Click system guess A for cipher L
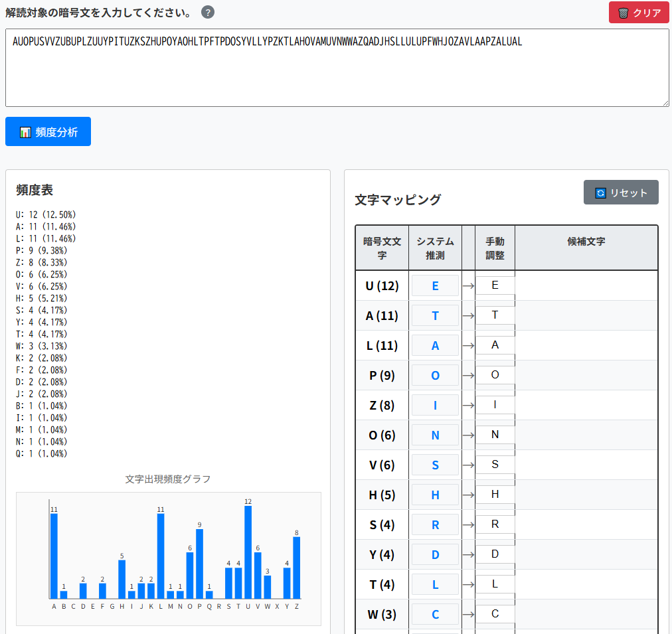Image resolution: width=672 pixels, height=634 pixels. [x=435, y=345]
